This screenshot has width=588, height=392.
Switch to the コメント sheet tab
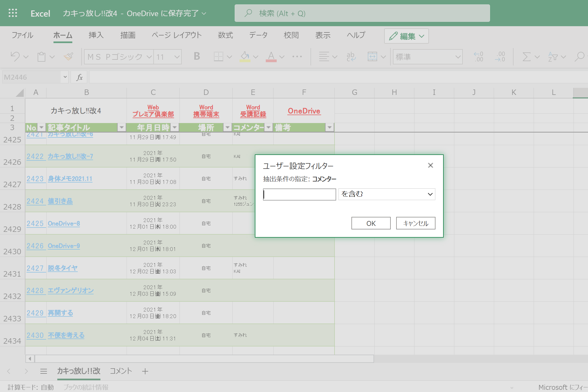121,371
